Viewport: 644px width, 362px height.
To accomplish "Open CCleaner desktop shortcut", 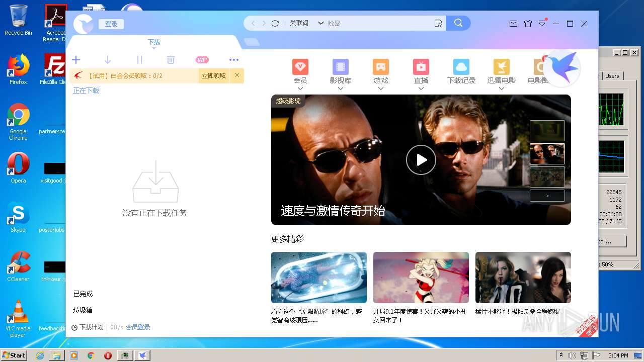I will 18,266.
